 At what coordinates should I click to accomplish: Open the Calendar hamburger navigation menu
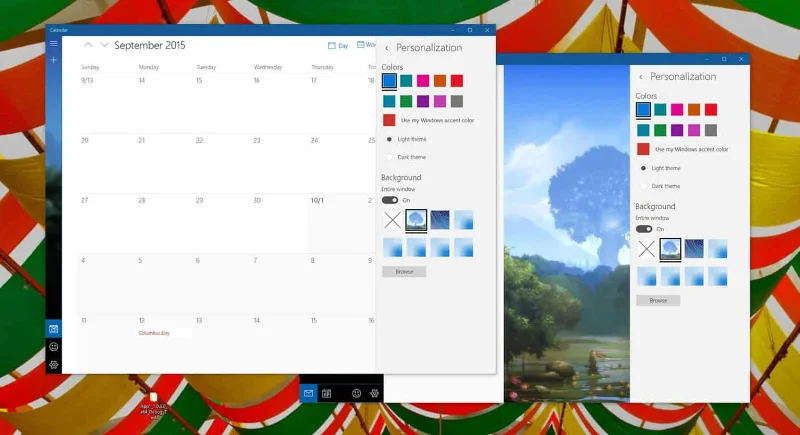click(54, 44)
